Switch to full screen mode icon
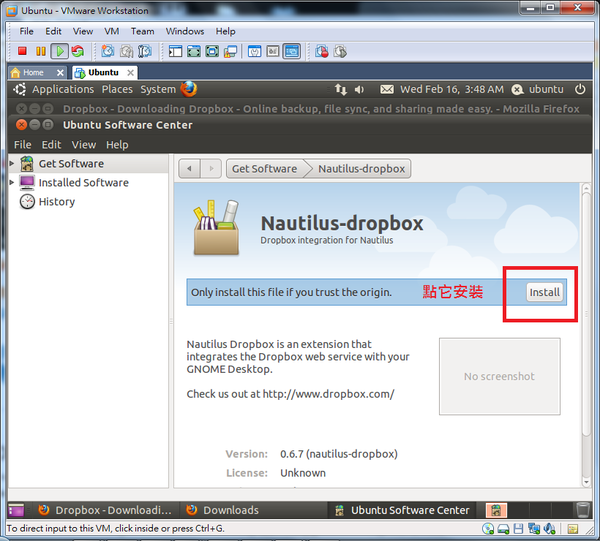Screen dimensions: 600x541 pyautogui.click(x=194, y=51)
